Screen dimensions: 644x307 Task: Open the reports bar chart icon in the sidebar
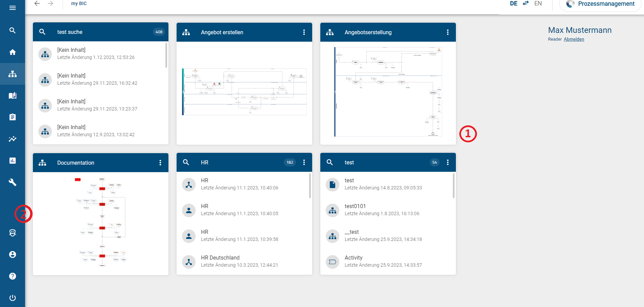pyautogui.click(x=13, y=161)
